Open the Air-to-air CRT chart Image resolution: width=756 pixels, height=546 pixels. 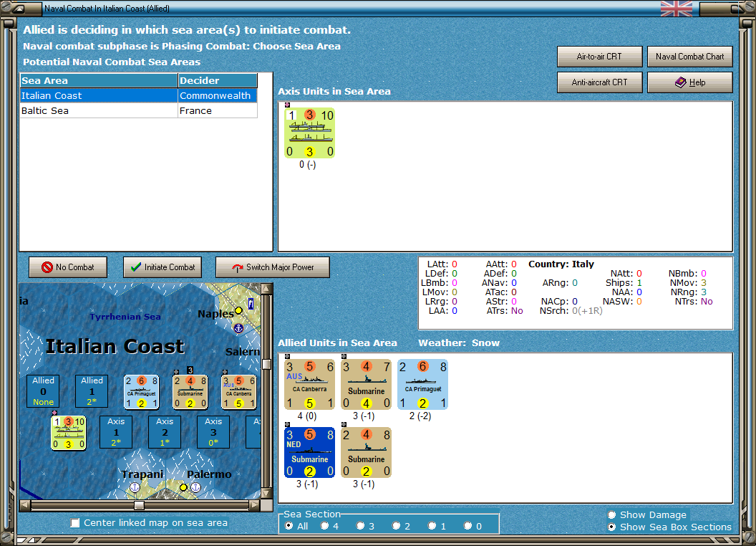pos(599,57)
